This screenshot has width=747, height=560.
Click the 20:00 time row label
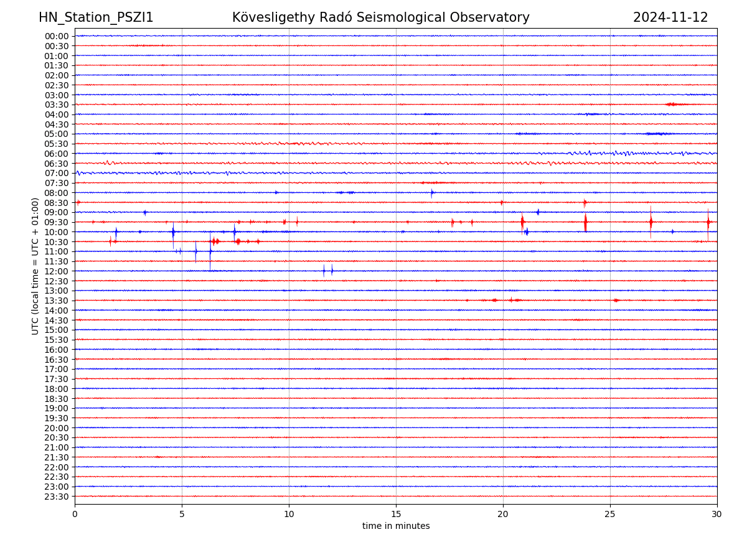coord(56,428)
